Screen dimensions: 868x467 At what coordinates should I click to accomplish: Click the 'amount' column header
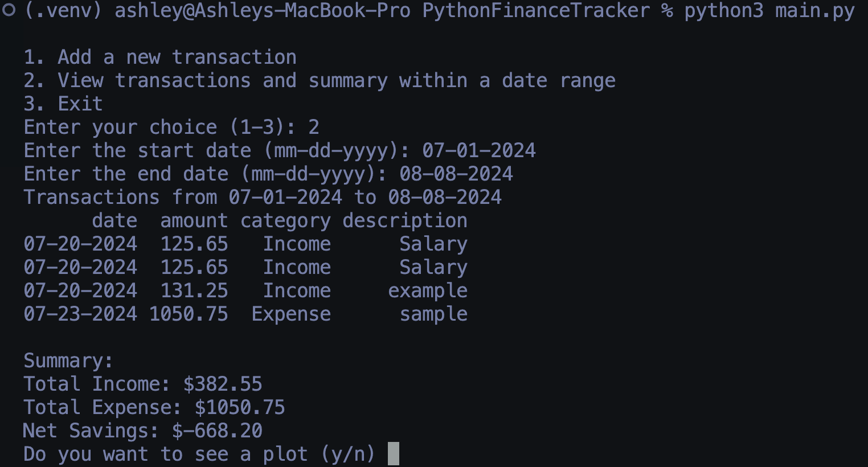[194, 220]
